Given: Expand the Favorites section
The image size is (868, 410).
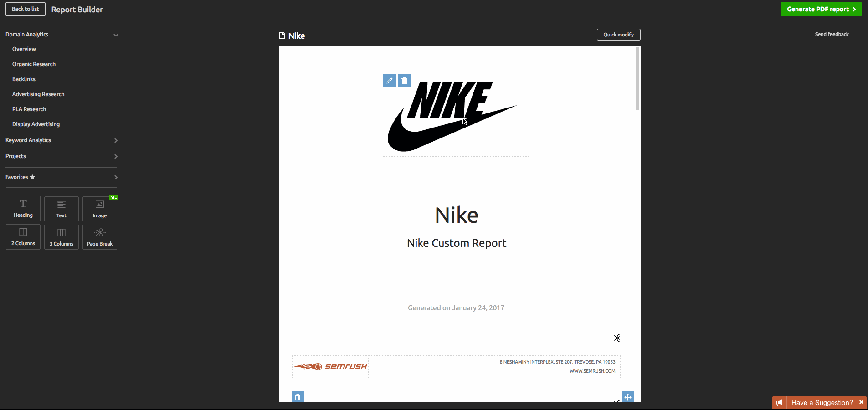Looking at the screenshot, I should (x=116, y=177).
